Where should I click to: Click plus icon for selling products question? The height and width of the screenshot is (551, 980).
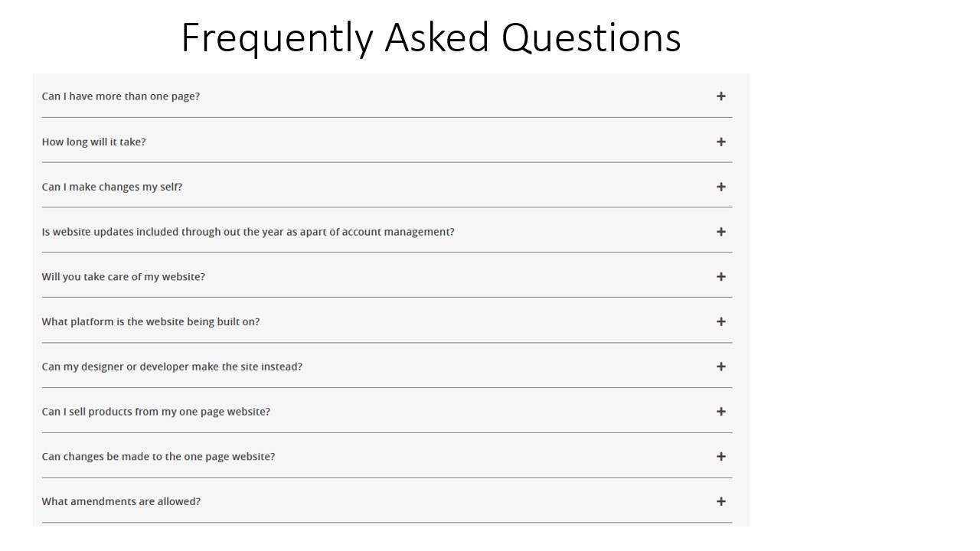pyautogui.click(x=720, y=412)
